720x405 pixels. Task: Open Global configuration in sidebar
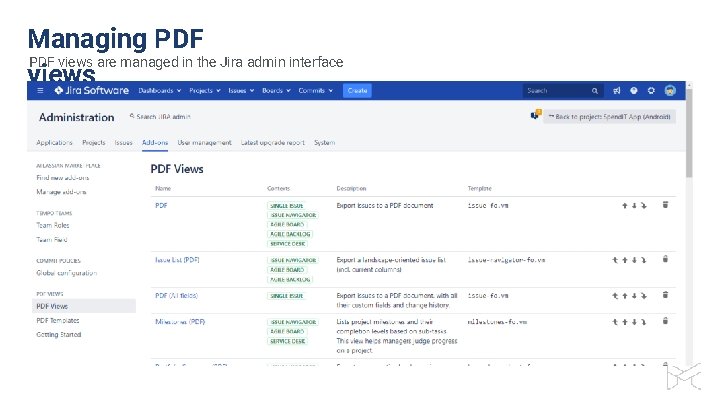coord(67,272)
